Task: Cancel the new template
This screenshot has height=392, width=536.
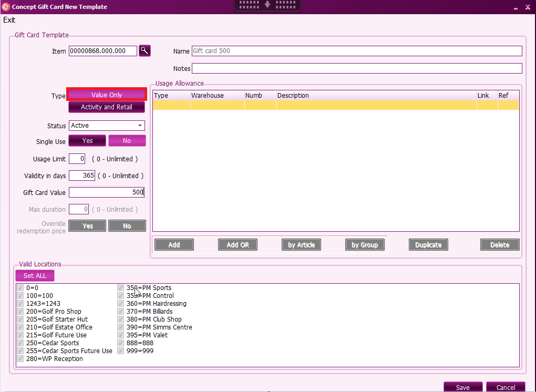Action: tap(506, 387)
